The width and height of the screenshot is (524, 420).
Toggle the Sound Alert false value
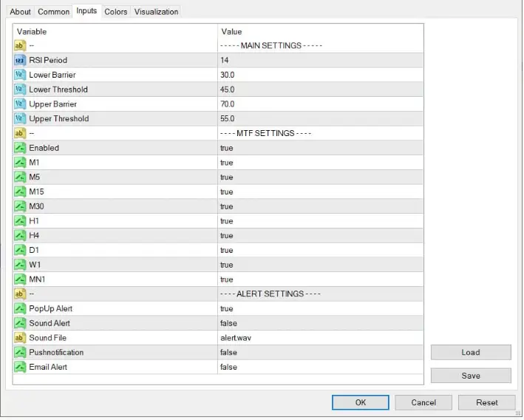tap(228, 323)
